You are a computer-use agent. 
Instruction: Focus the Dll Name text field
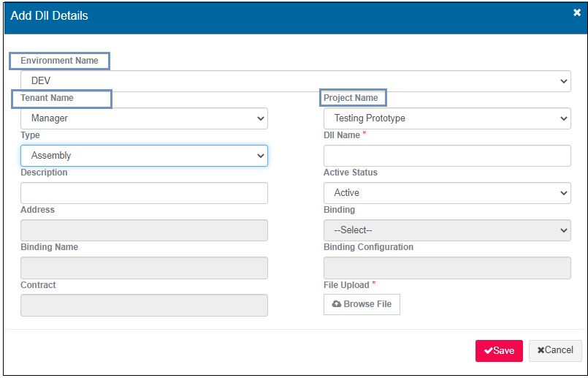446,156
